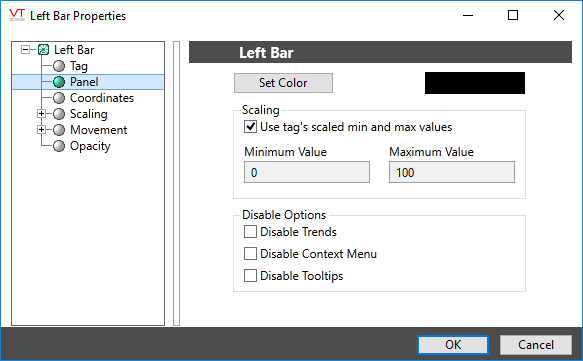Screen dimensions: 583x361
Task: Enable the Disable Trends checkbox
Action: coord(250,232)
